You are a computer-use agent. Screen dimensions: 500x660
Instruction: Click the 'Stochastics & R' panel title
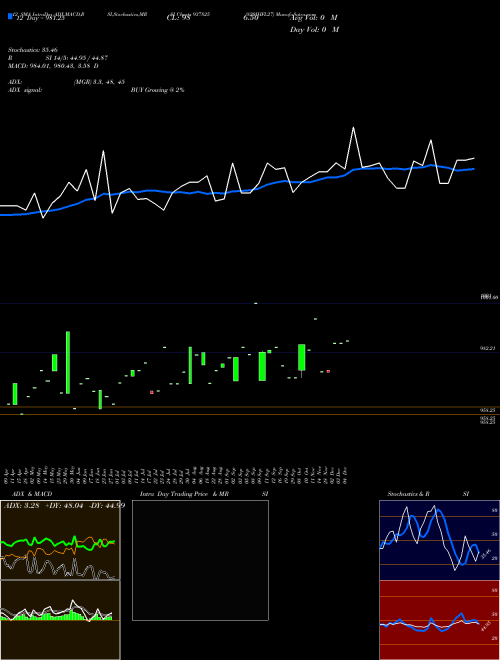click(x=408, y=494)
